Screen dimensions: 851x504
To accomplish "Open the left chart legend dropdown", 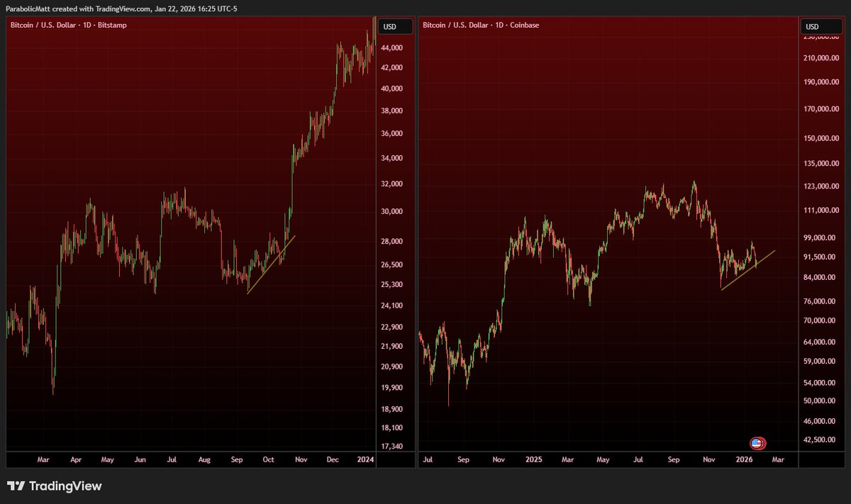I will [x=67, y=25].
